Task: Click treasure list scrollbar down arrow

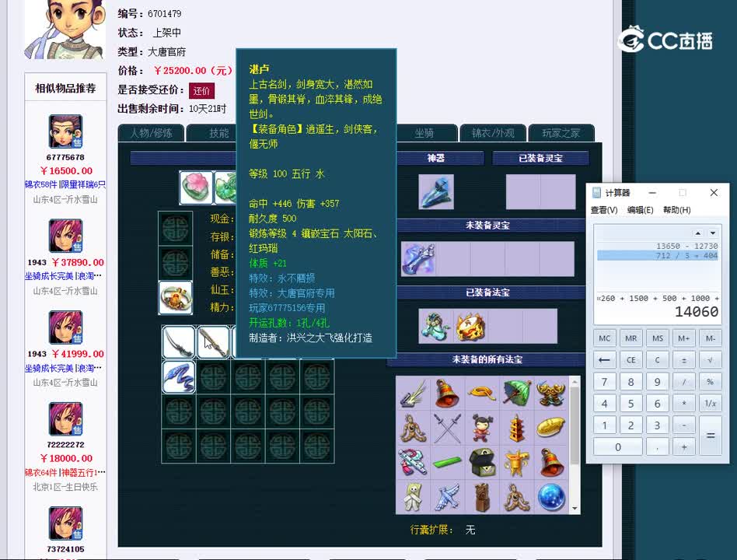Action: 575,509
